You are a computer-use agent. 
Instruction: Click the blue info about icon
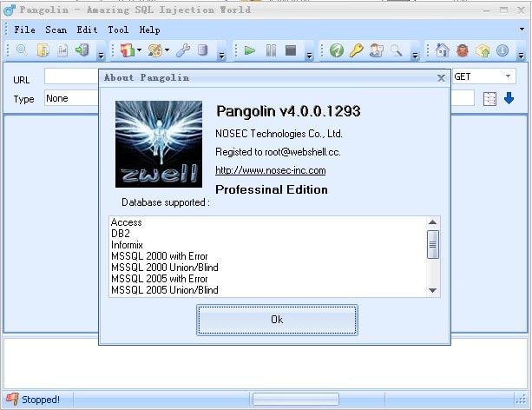[502, 50]
